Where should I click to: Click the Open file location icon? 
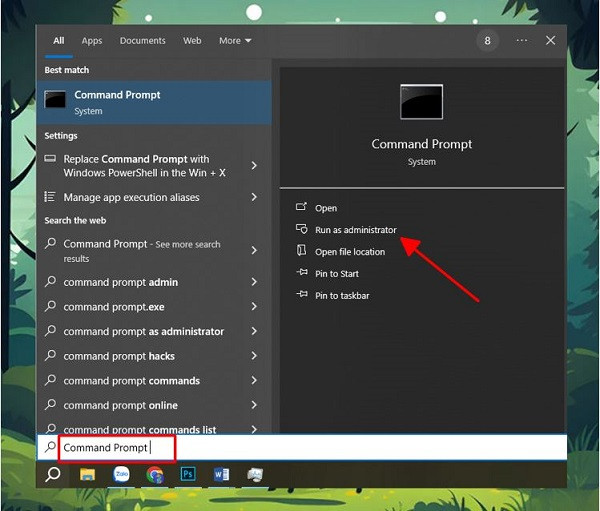click(302, 250)
